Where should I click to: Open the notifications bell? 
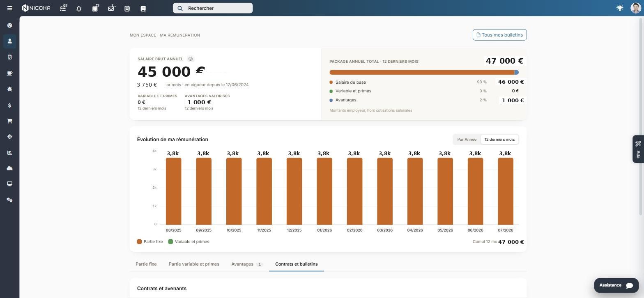[x=79, y=8]
